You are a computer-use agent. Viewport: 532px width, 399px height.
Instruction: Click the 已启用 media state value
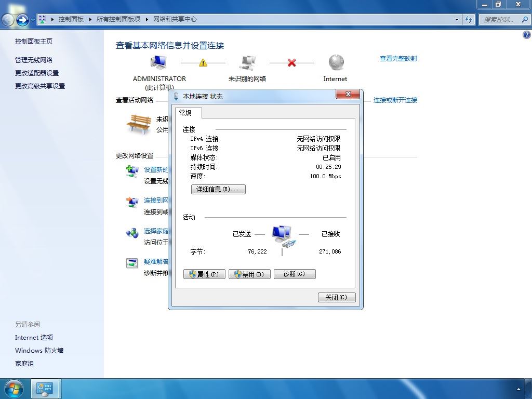tap(331, 157)
